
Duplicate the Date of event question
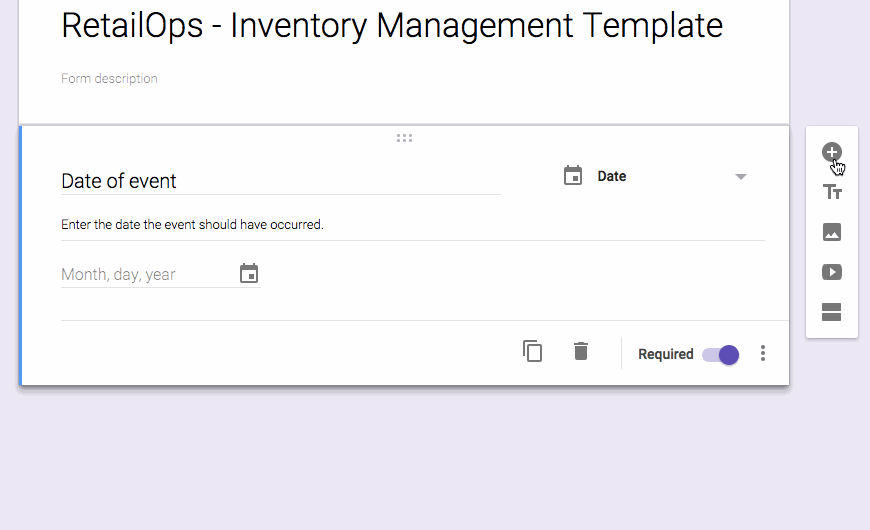pos(533,351)
